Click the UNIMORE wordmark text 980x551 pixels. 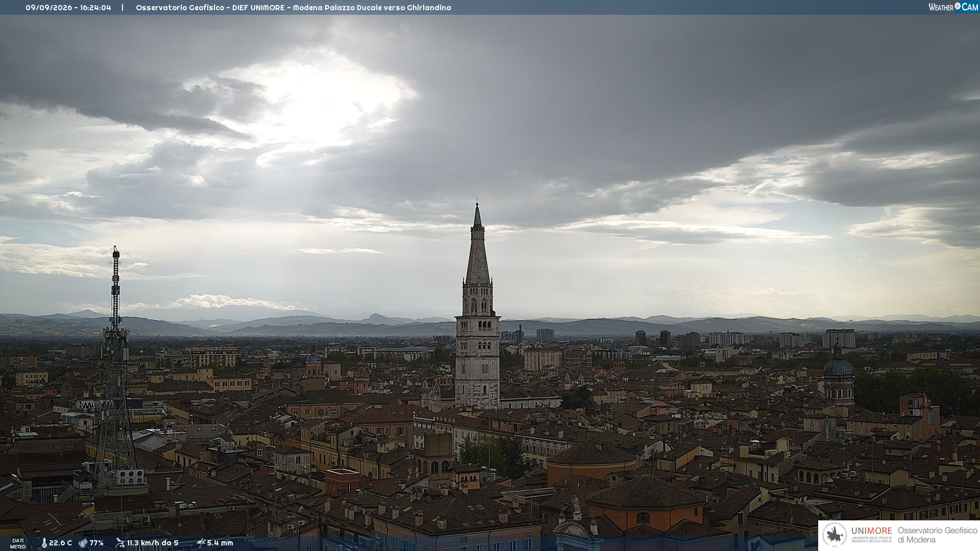[x=871, y=531]
